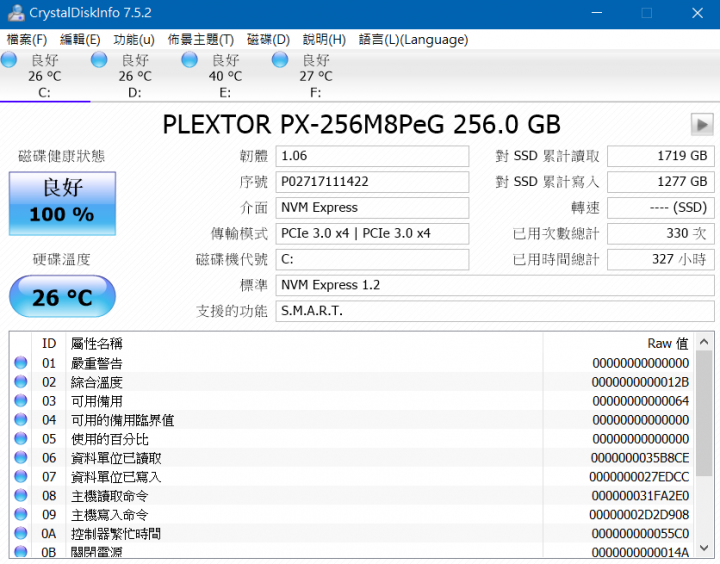Click the attribute list scrollbar thumb
Screen dimensions: 720x564
point(704,413)
